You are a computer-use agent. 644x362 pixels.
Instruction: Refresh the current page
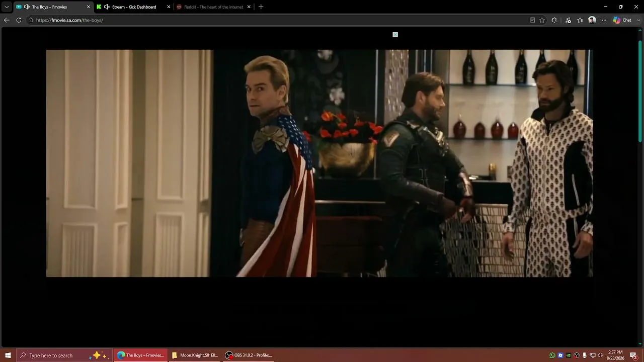pos(19,20)
